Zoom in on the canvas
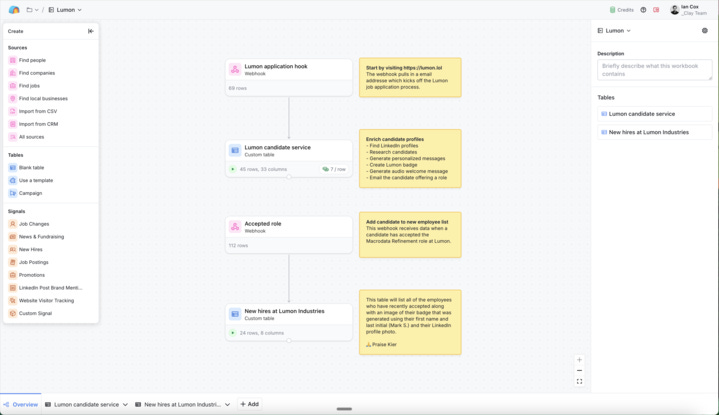719x415 pixels. pos(580,360)
